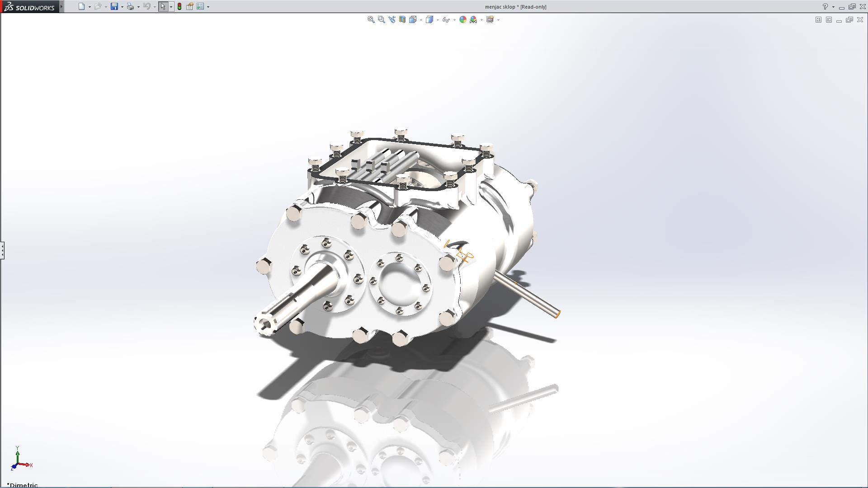Viewport: 868px width, 488px height.
Task: Open the View Settings monitor dropdown arrow
Action: click(498, 20)
